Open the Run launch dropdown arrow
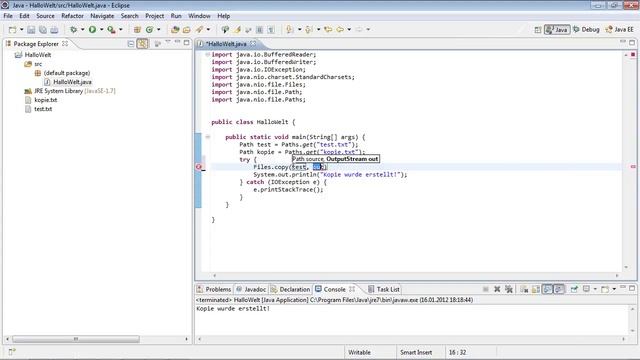This screenshot has width=640, height=360. (102, 30)
